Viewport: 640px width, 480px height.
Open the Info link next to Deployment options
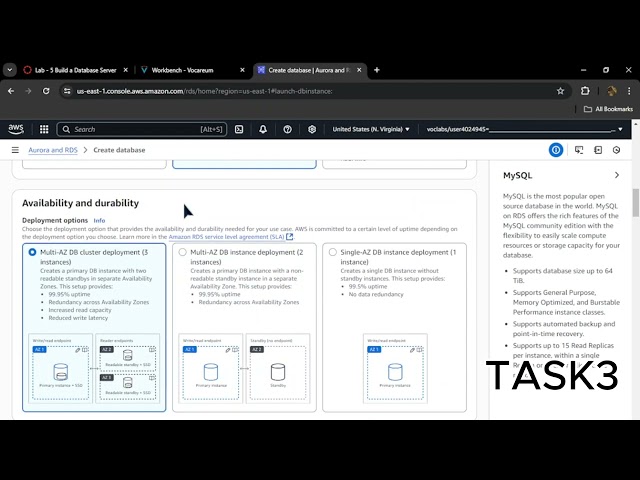[99, 220]
